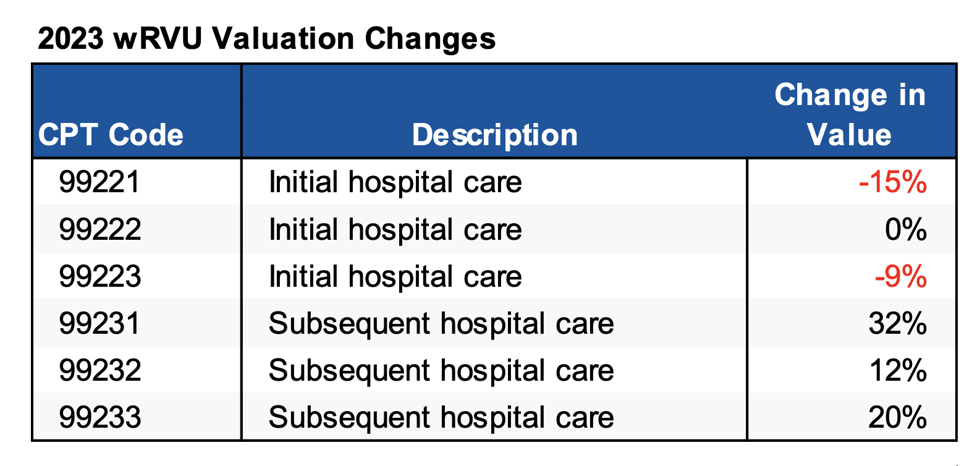Click the CPT code 99223 cell
The width and height of the screenshot is (980, 466).
tap(99, 276)
